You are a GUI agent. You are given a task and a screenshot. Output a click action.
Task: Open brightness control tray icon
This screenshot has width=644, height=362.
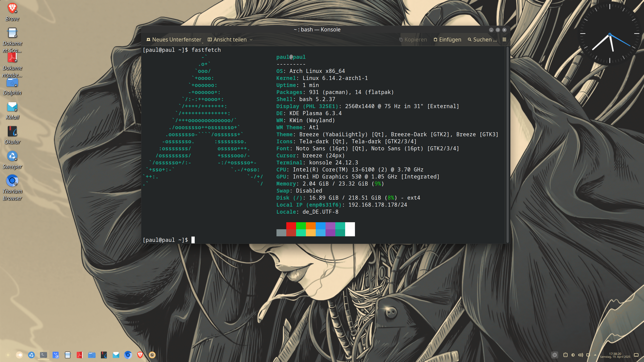[573, 355]
